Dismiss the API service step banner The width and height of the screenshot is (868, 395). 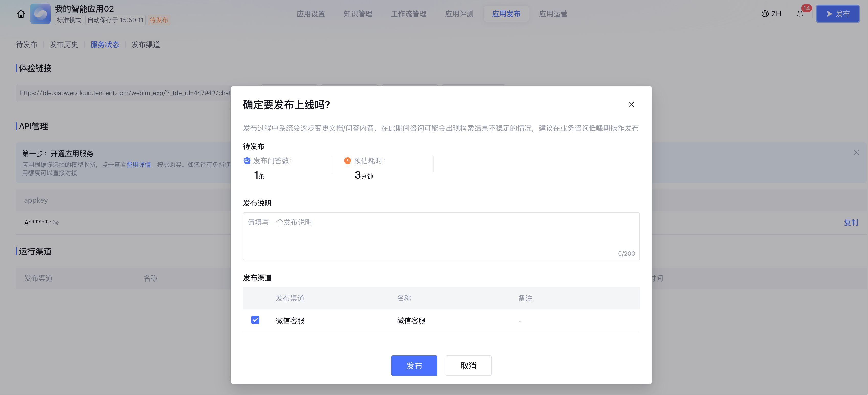point(856,153)
